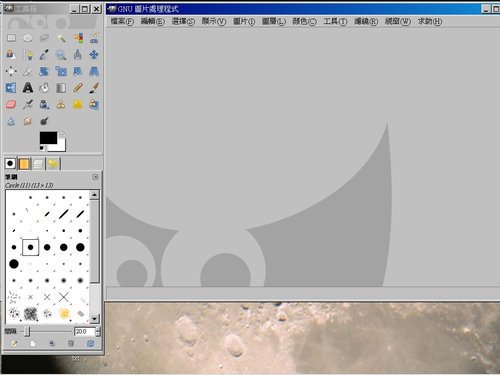Select the Shear tool
The image size is (500, 375).
click(x=78, y=71)
